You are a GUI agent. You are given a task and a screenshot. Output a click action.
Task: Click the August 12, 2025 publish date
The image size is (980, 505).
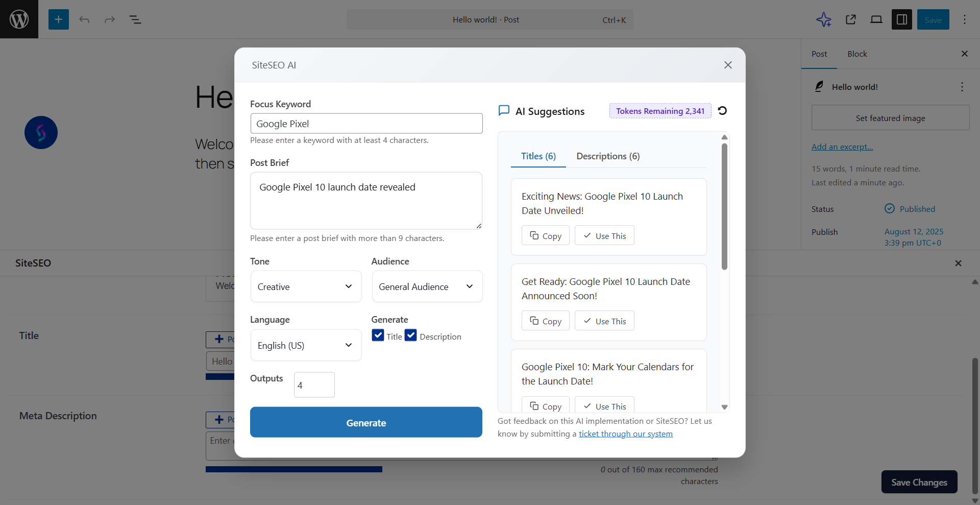coord(914,237)
